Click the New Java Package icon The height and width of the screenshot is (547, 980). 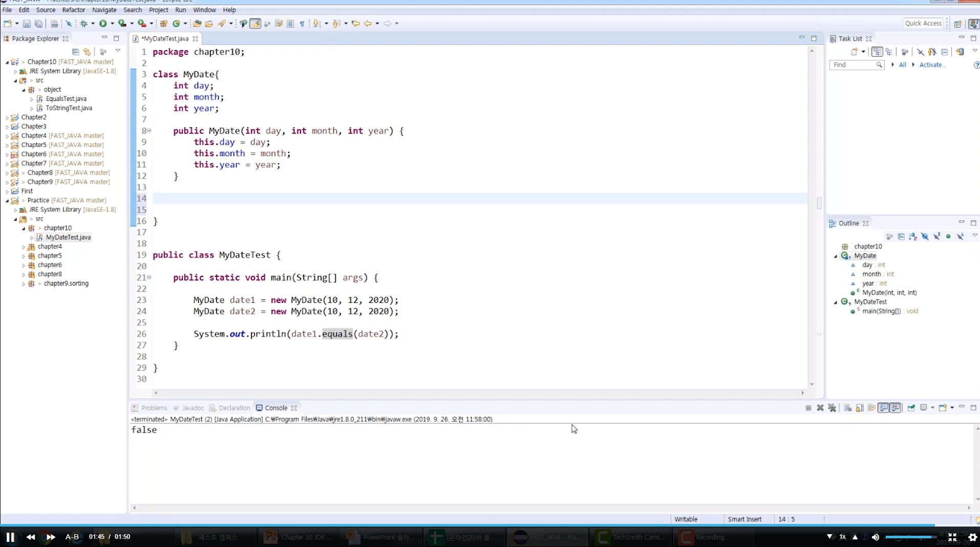(x=164, y=24)
